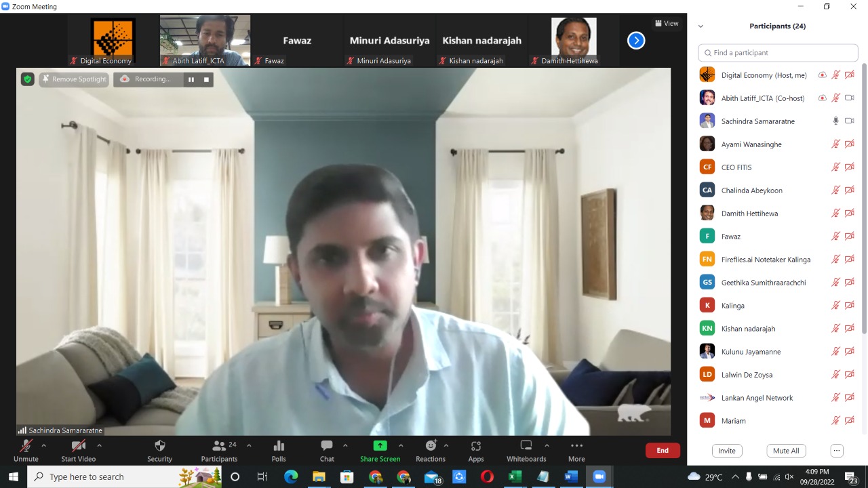
Task: Open the View layout menu
Action: click(x=667, y=23)
